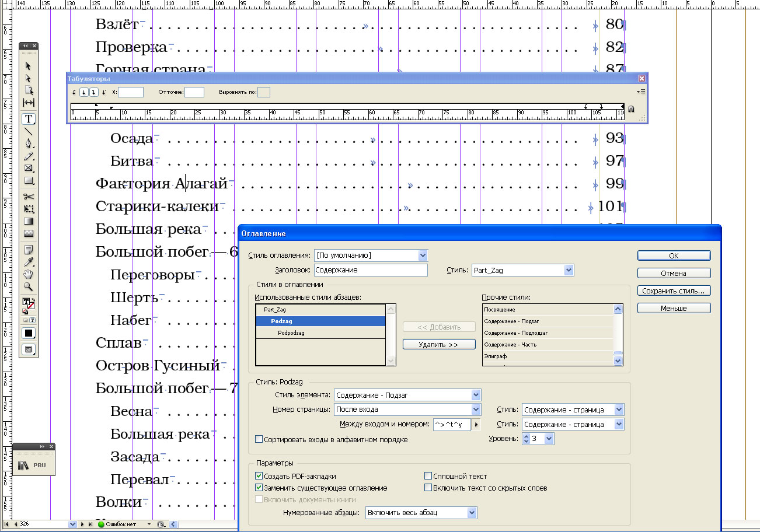760x532 pixels.
Task: Click the Apply Color black swatch in toolbox
Action: [28, 333]
